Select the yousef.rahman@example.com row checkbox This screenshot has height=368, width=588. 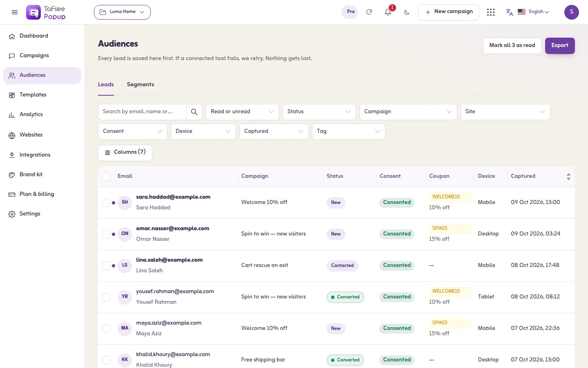coord(106,297)
